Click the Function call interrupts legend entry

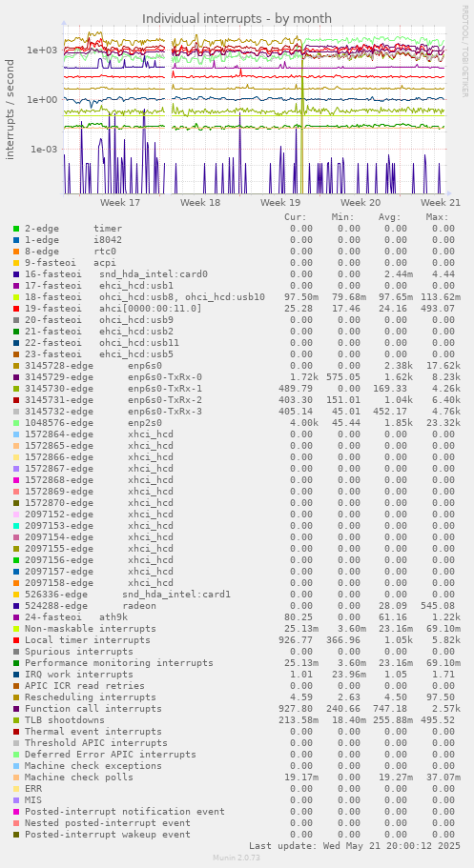pos(93,709)
